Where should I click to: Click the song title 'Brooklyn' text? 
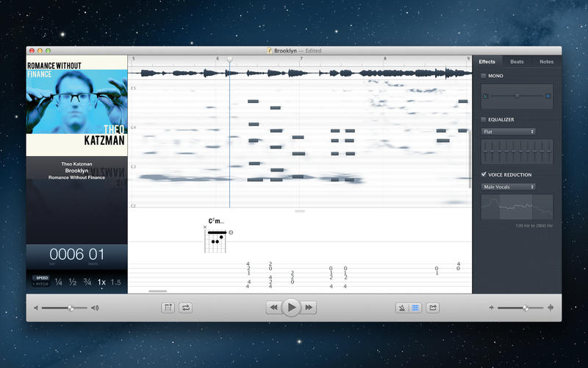tap(76, 171)
